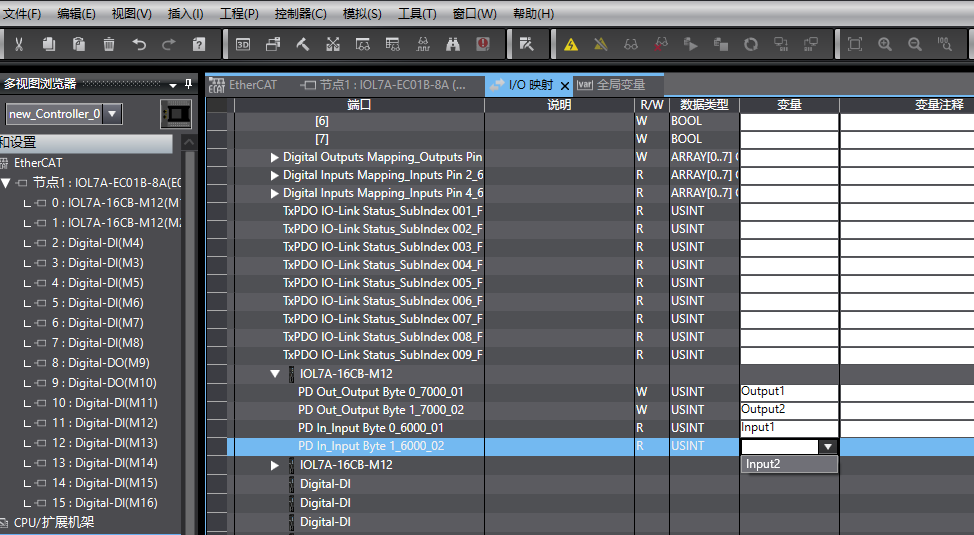The height and width of the screenshot is (535, 974).
Task: Expand Digital Outputs Mapping_Outputs Pin row
Action: 275,157
